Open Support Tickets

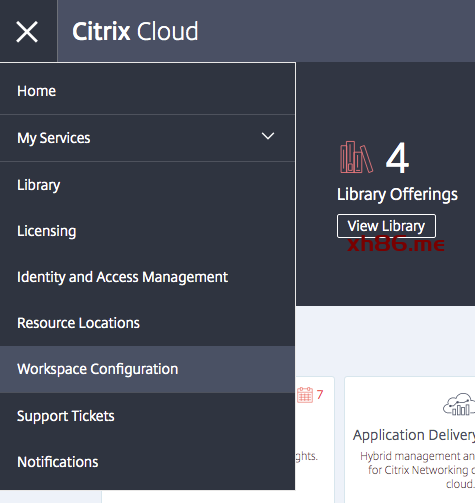147,416
